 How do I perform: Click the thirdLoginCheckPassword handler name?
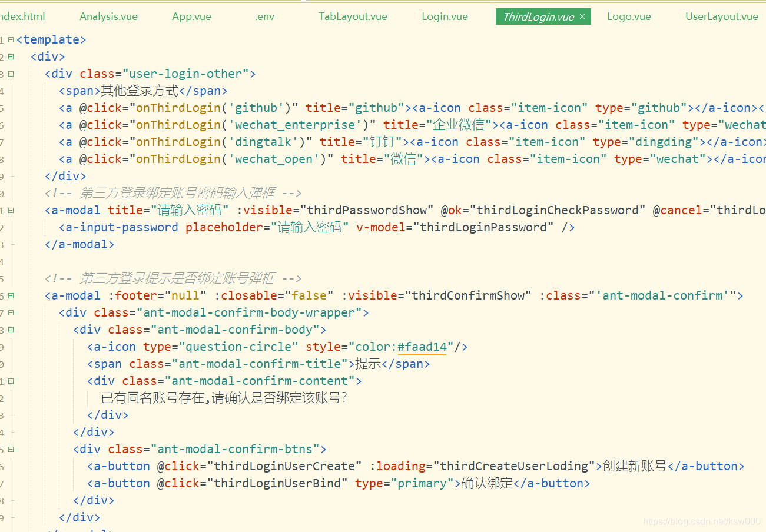(x=558, y=210)
